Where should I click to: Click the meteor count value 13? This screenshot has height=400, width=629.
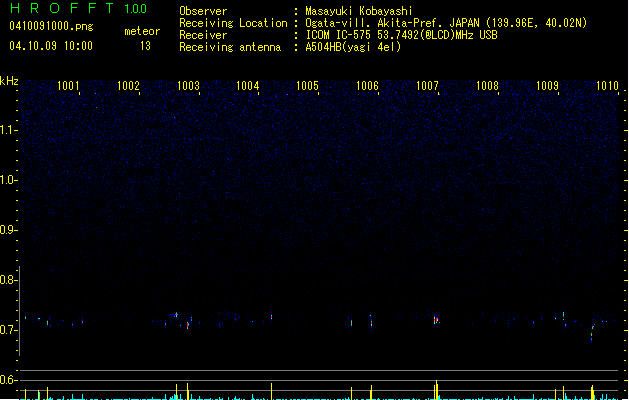(x=145, y=46)
